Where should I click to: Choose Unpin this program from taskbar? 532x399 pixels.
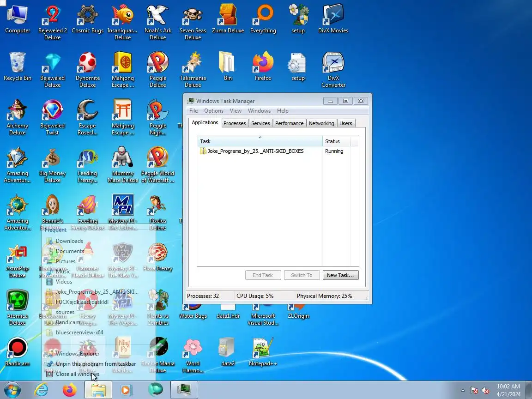click(98, 364)
